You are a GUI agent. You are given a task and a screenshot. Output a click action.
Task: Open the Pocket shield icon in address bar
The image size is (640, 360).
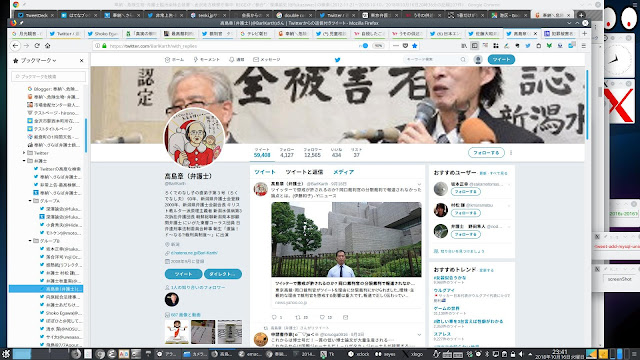click(x=405, y=46)
